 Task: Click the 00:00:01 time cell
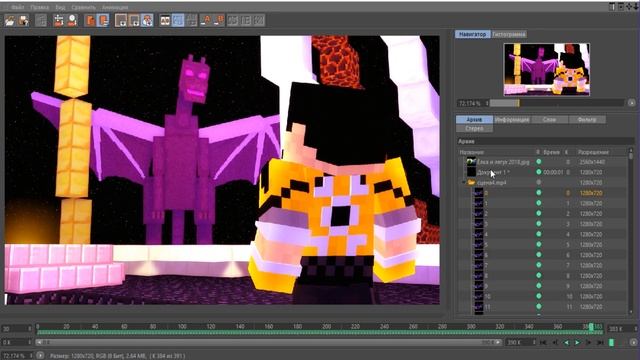553,172
